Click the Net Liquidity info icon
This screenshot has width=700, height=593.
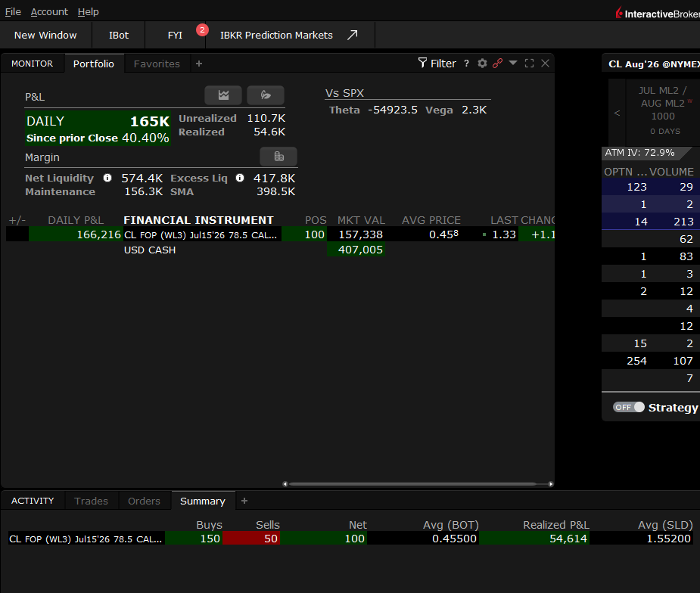pos(107,178)
